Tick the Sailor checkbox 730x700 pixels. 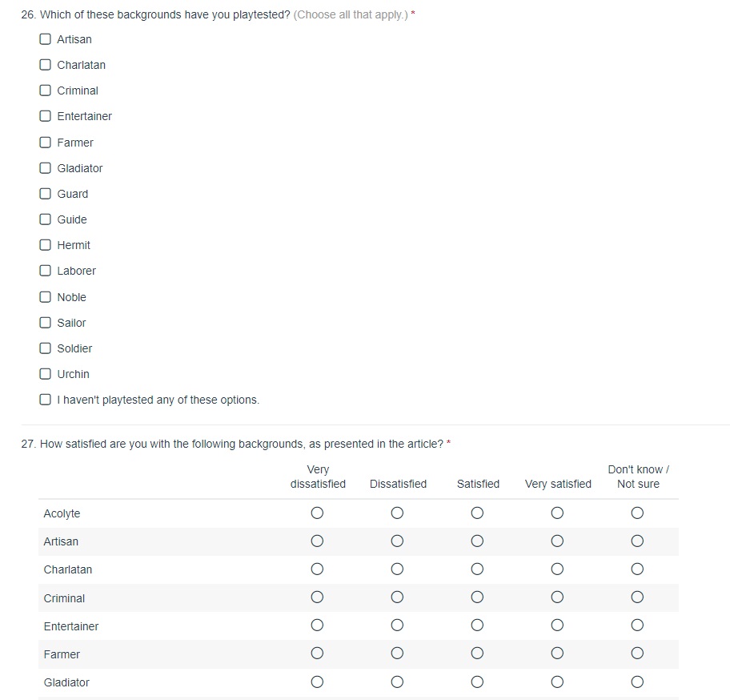tap(46, 323)
